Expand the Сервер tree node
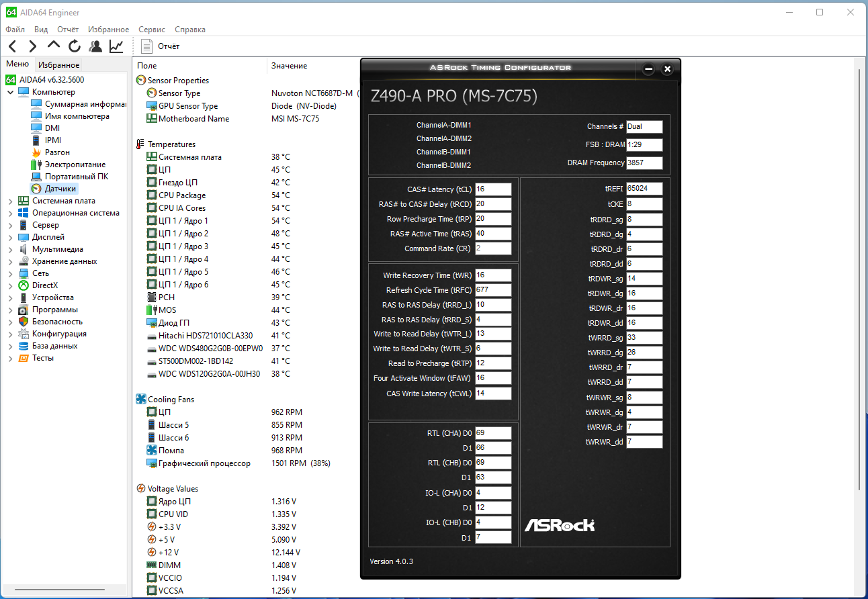Screen dimensions: 868x599 tap(11, 225)
